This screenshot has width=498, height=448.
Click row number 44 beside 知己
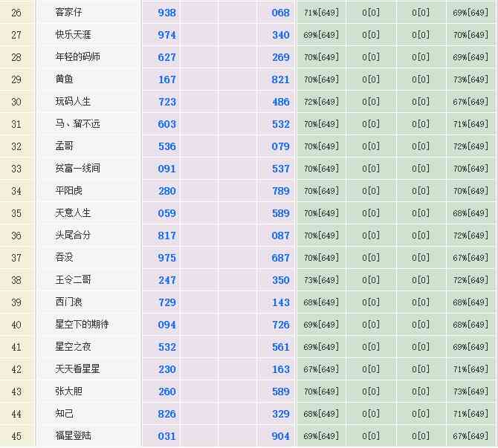point(16,414)
